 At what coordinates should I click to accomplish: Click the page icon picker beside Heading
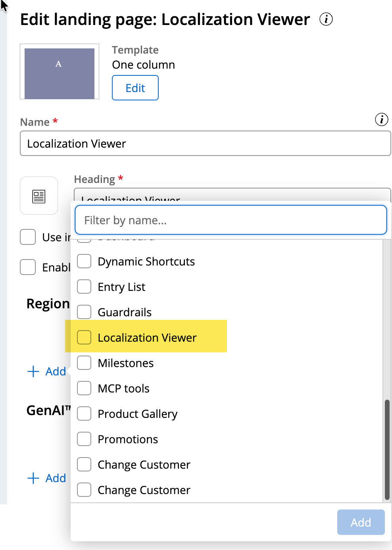click(39, 196)
